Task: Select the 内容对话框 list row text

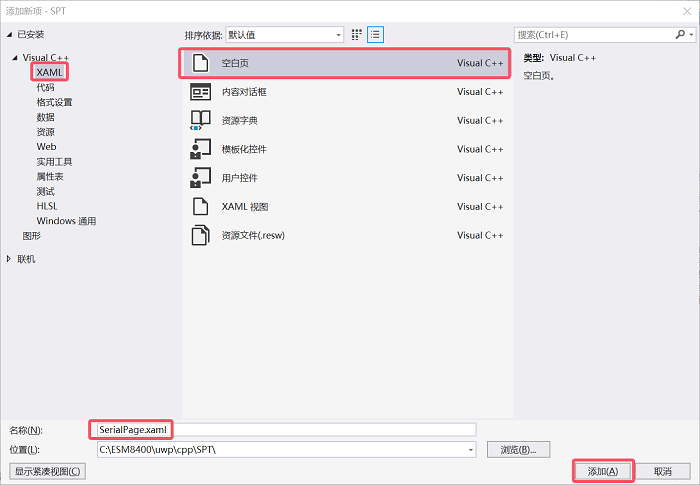Action: (x=244, y=92)
